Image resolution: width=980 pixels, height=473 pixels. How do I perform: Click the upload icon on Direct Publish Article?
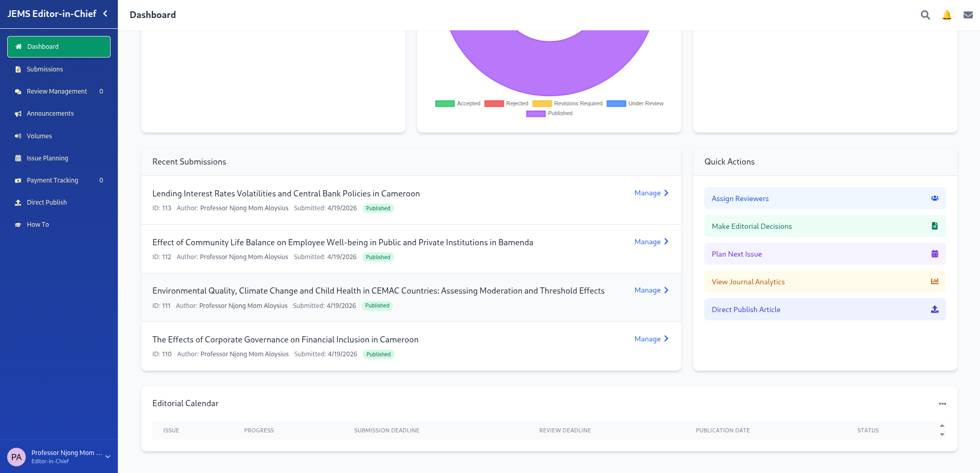coord(935,310)
